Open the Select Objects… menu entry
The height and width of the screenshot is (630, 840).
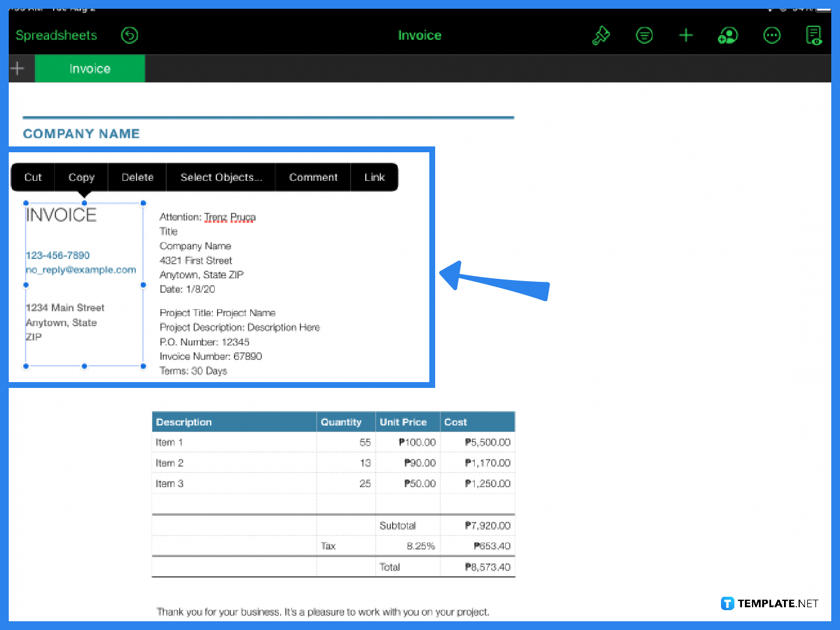[x=220, y=177]
